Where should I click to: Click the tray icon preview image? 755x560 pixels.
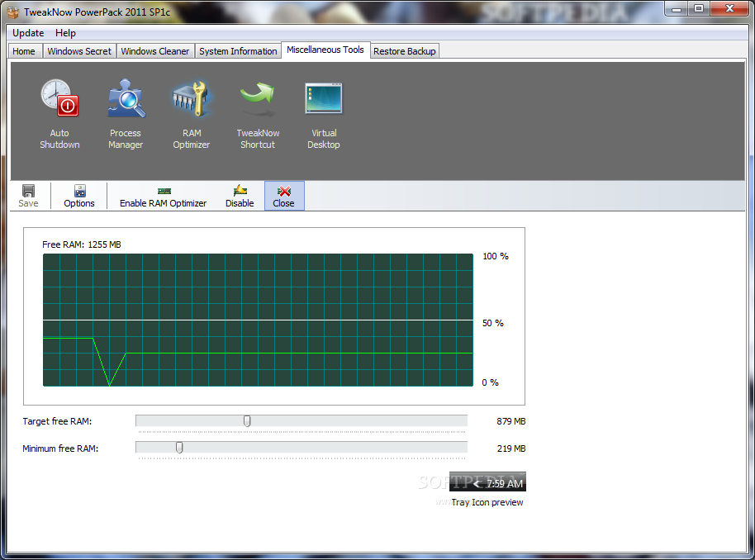pos(487,482)
